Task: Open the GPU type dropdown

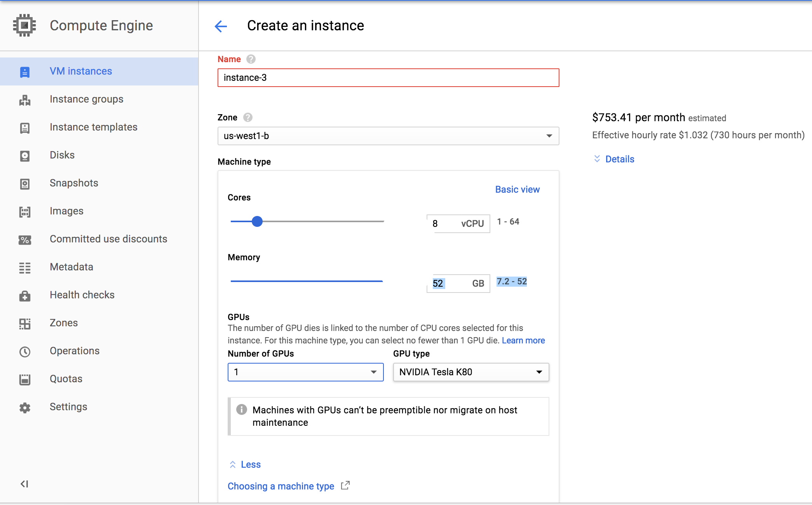Action: (x=471, y=372)
